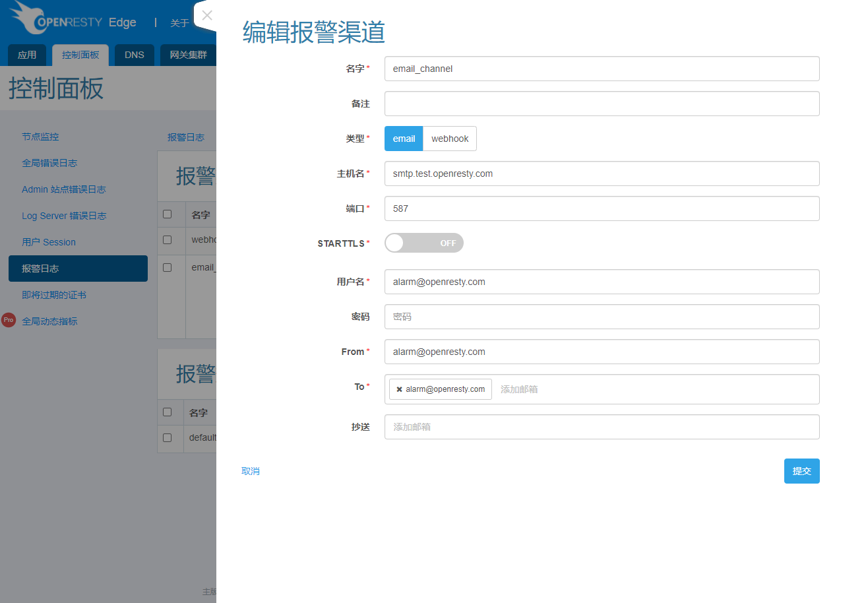868x603 pixels.
Task: Select email channel type
Action: click(x=404, y=139)
